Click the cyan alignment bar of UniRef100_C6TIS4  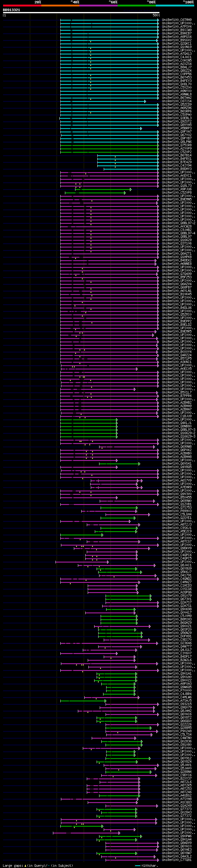(x=103, y=101)
